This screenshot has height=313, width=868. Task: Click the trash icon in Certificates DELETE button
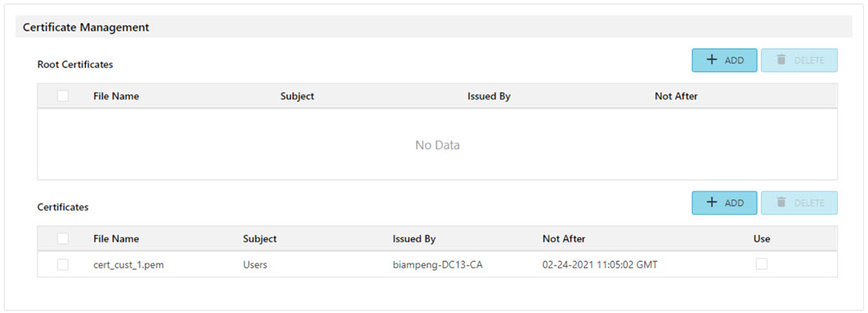[781, 203]
